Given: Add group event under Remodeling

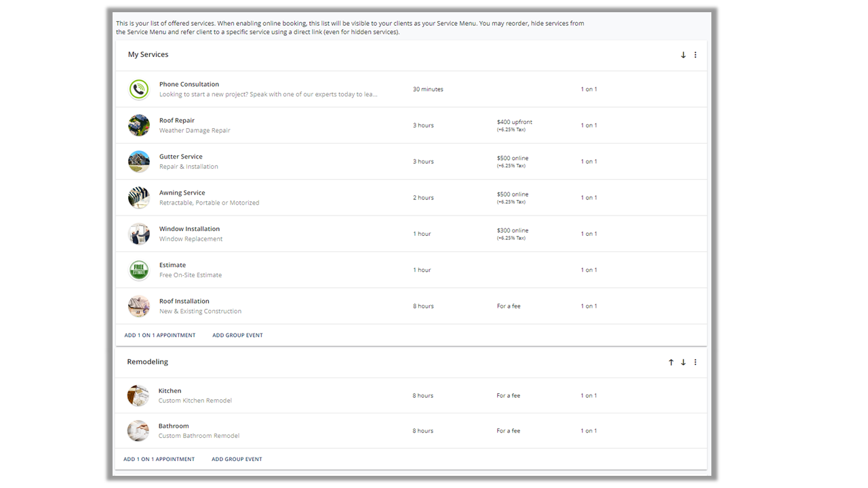Looking at the screenshot, I should [x=237, y=460].
